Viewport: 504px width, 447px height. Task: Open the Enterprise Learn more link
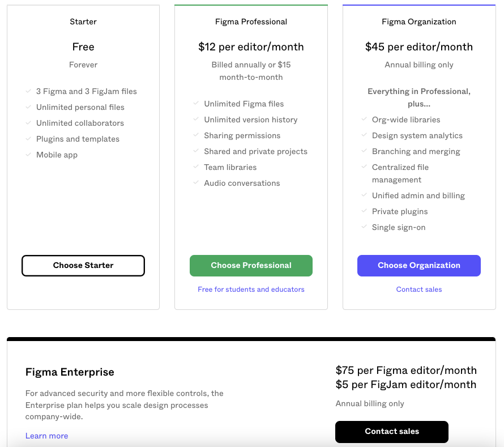(x=46, y=436)
